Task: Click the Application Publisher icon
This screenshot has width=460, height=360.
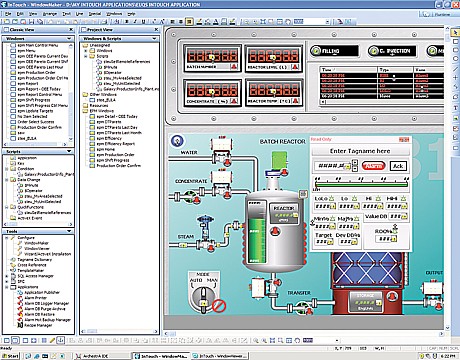Action: (x=20, y=292)
